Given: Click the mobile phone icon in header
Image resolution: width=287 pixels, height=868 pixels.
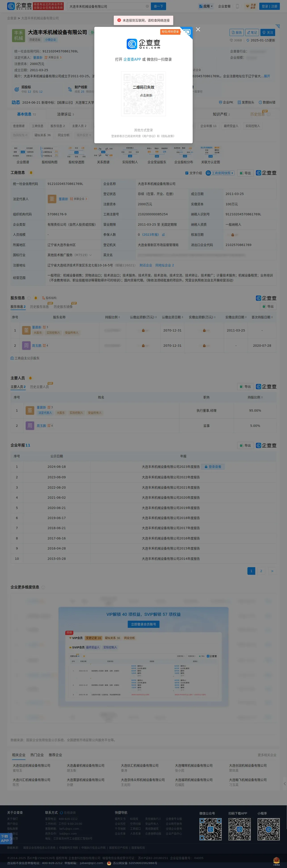Looking at the screenshot, I should click(237, 6).
